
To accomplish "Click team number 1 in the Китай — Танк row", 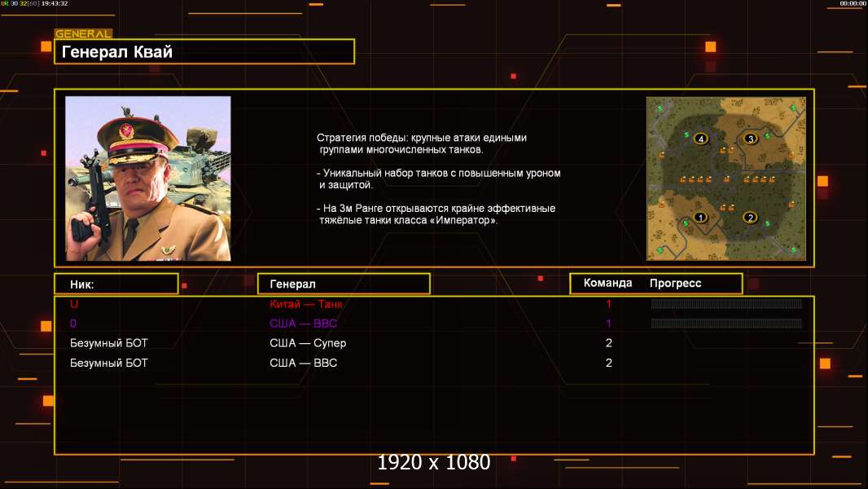I will coord(608,303).
